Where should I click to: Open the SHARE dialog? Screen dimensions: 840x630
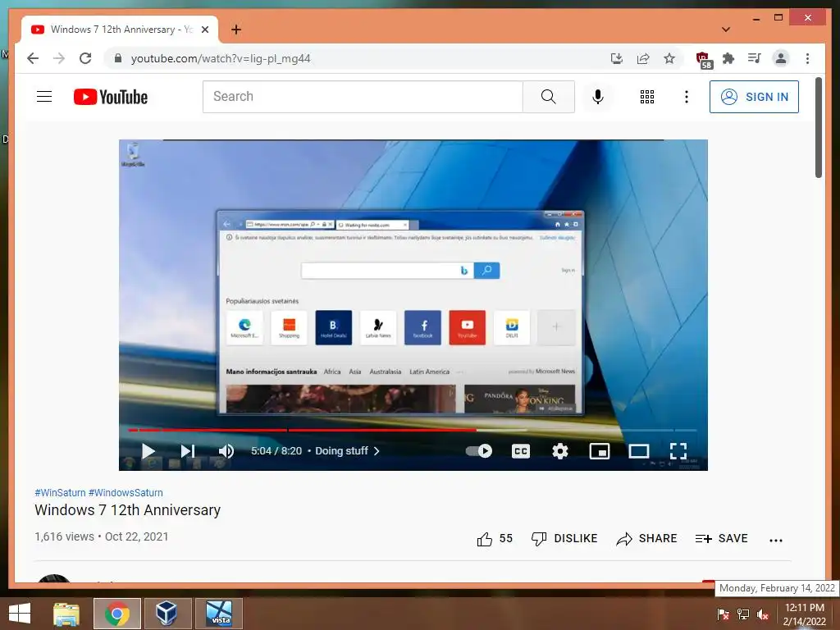646,538
